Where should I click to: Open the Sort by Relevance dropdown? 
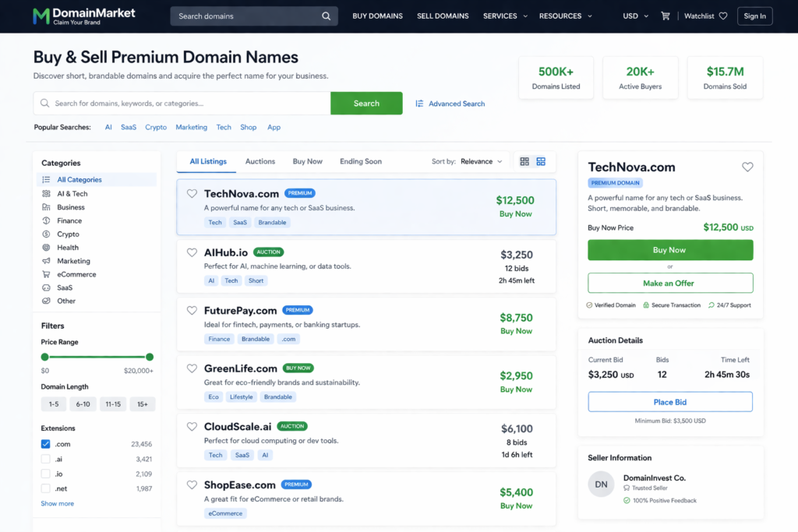click(x=481, y=161)
